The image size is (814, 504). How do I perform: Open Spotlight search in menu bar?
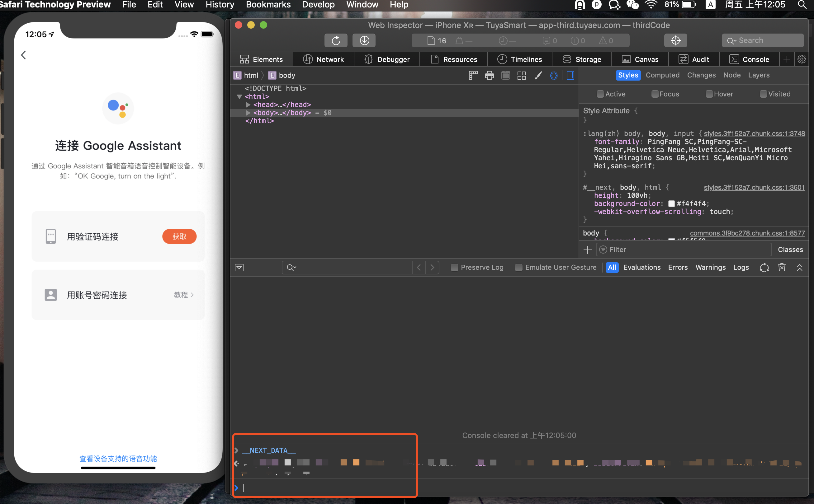coord(802,5)
